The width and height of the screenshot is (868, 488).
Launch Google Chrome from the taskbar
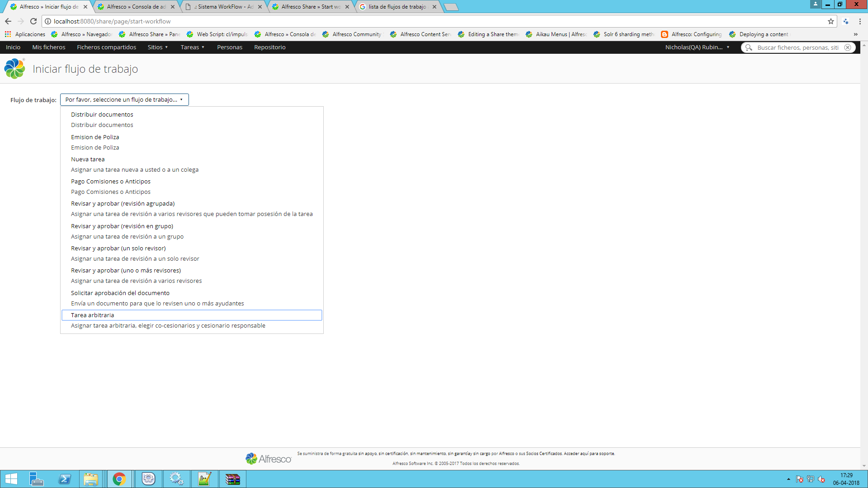tap(119, 479)
